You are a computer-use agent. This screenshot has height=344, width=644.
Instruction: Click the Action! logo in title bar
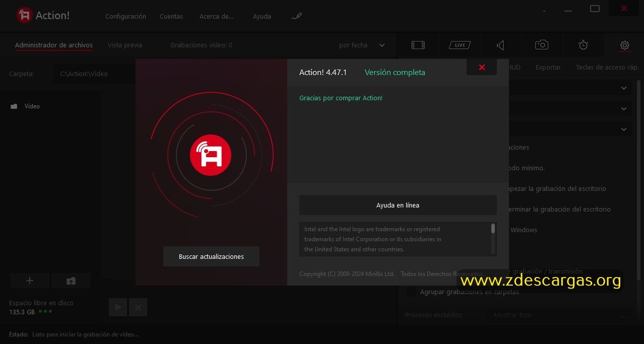[x=24, y=16]
